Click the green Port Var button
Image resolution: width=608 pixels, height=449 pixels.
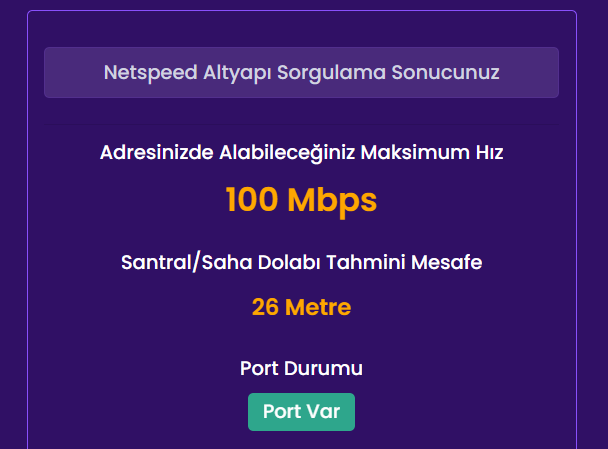pyautogui.click(x=301, y=412)
